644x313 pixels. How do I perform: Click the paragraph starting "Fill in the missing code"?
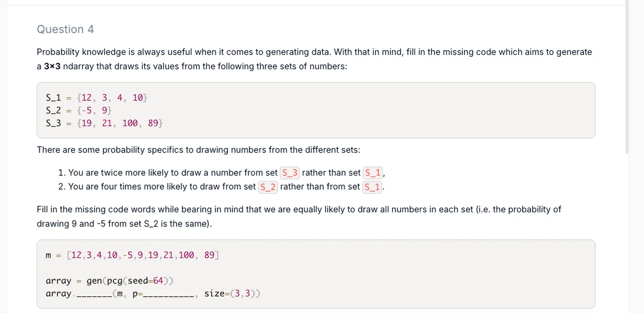tap(298, 216)
